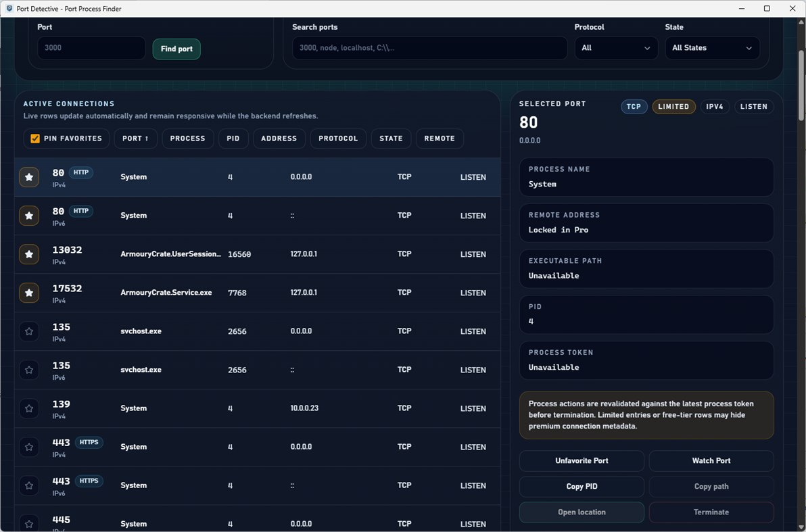Click the IPV4 tag in Selected Port
Image resolution: width=806 pixels, height=532 pixels.
tap(715, 106)
